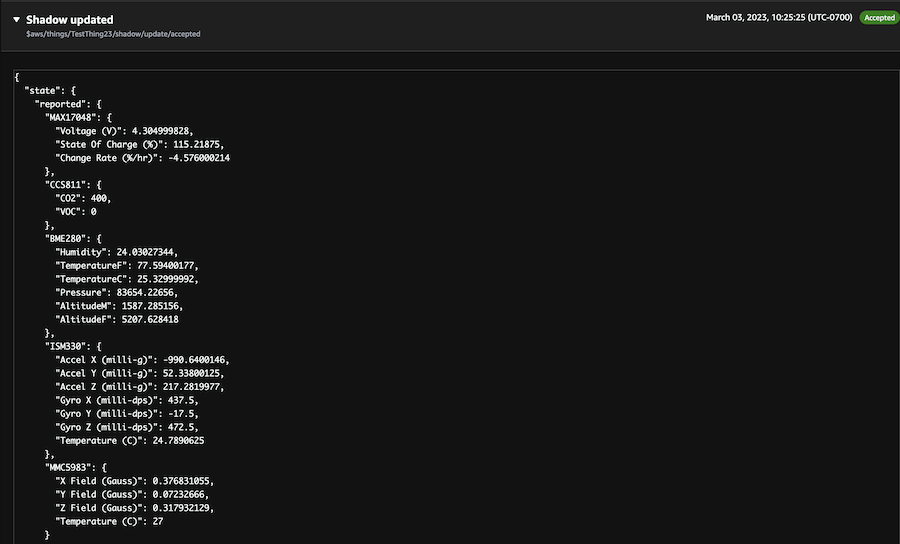The height and width of the screenshot is (544, 900).
Task: Click the "CO2": 400 line
Action: click(83, 198)
